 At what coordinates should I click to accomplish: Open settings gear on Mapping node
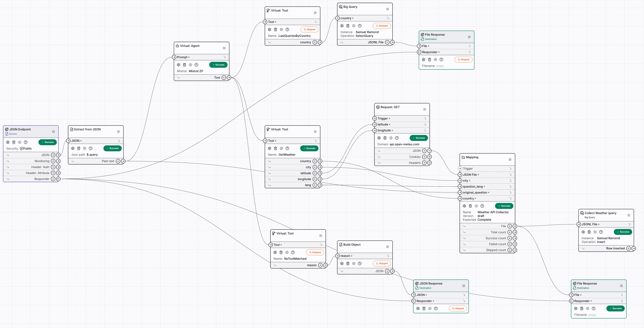coord(464,206)
